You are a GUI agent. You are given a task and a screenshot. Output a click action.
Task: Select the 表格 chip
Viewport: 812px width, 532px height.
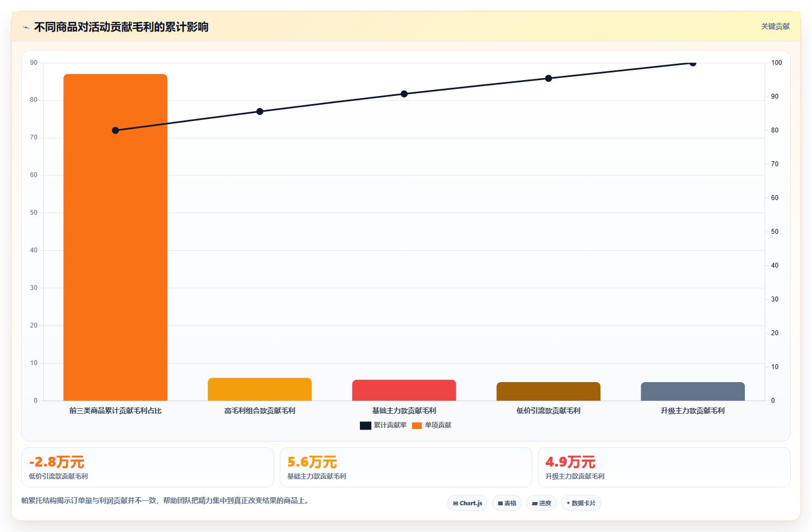507,503
